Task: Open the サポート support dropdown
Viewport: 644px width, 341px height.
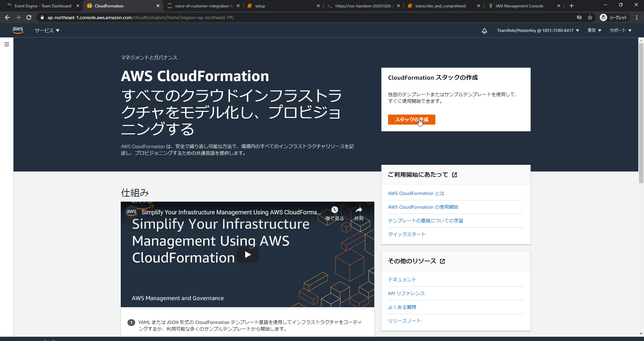Action: 621,30
